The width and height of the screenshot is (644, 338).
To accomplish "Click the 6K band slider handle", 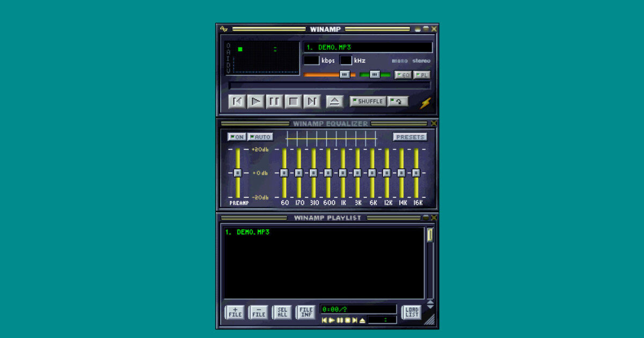I will click(372, 173).
